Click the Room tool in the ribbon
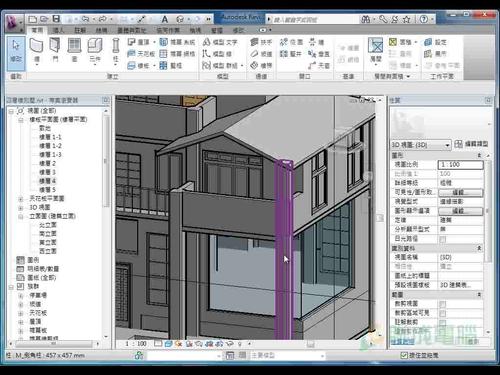The width and height of the screenshot is (500, 375). (375, 50)
